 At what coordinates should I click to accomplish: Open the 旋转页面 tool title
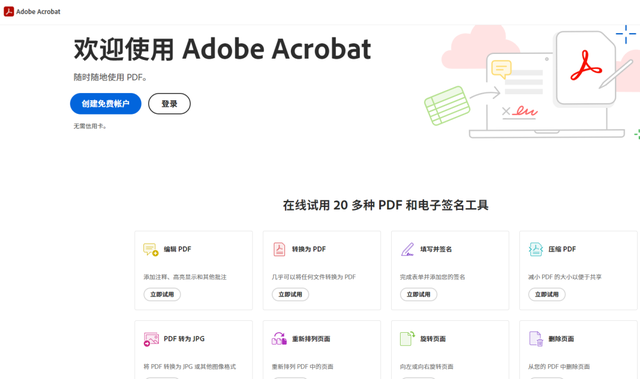pyautogui.click(x=433, y=339)
